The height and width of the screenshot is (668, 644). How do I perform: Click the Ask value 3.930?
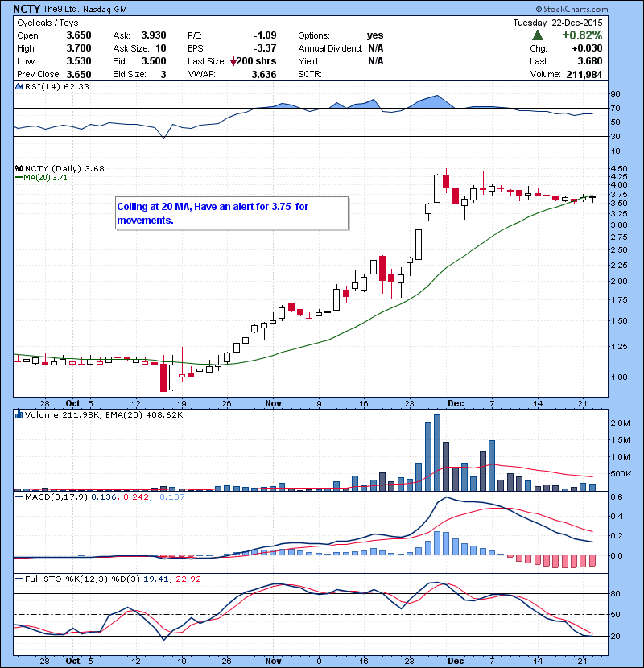pos(154,35)
